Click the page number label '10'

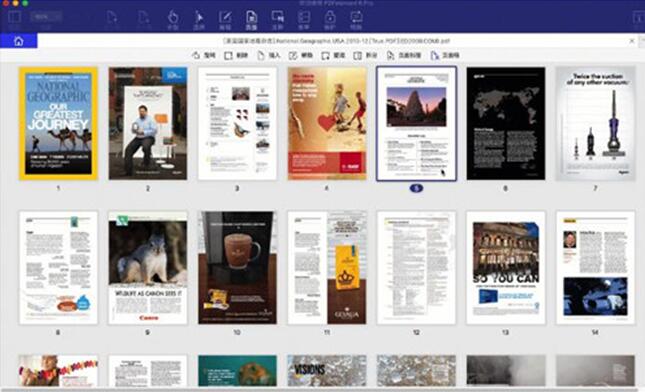[x=237, y=332]
